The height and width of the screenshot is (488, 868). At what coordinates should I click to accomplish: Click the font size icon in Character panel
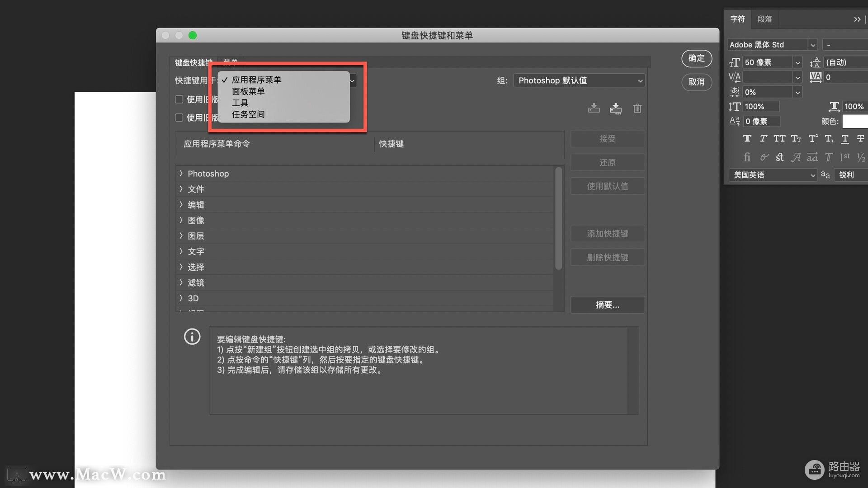coord(734,62)
